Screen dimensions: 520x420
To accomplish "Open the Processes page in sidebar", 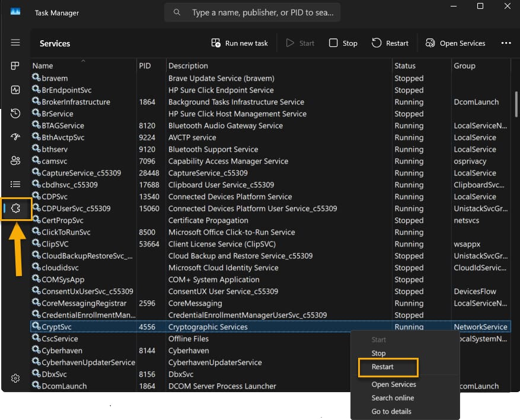I will tap(15, 66).
